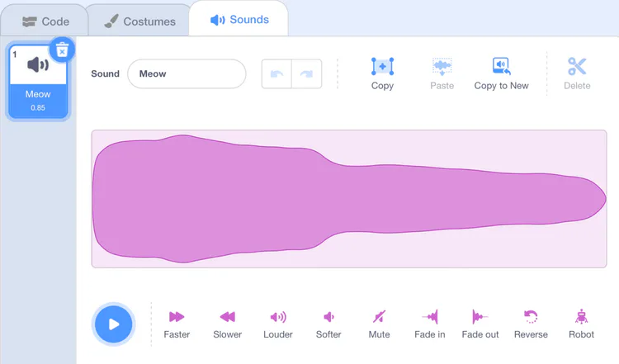
Task: Click Copy to New button
Action: [x=501, y=73]
